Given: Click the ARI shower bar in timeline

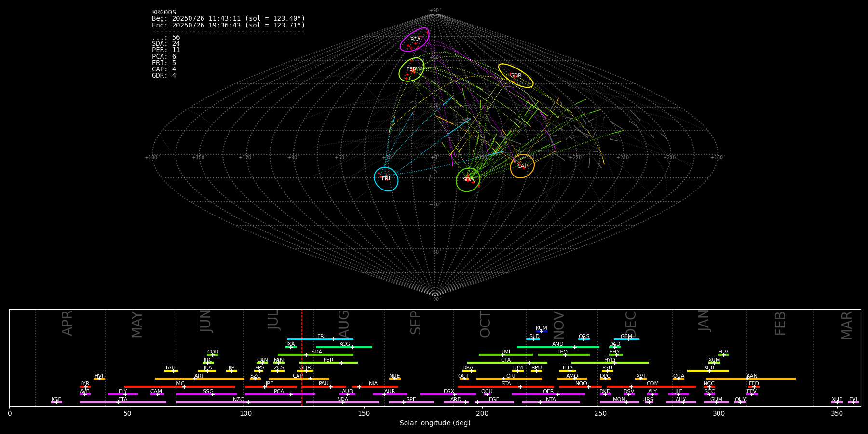Looking at the screenshot, I should click(200, 379).
